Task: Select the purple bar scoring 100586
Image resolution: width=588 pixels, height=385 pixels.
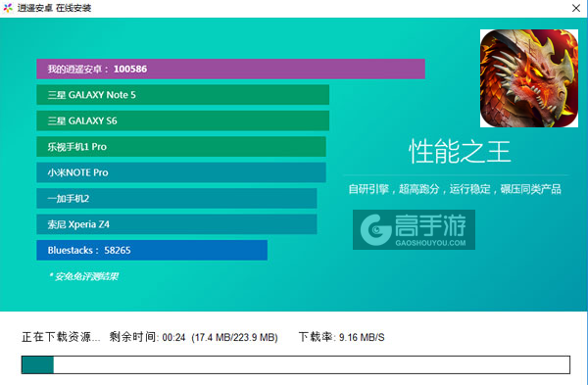Action: [230, 69]
